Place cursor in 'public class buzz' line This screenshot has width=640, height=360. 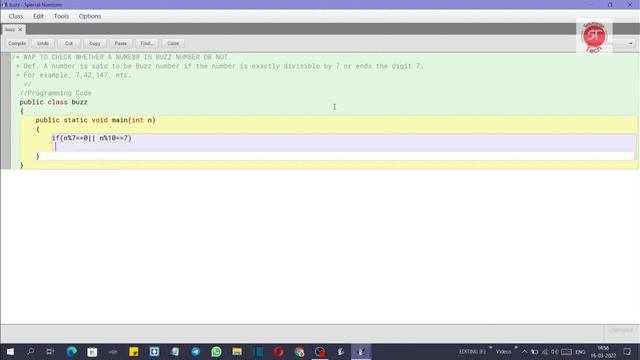click(53, 102)
